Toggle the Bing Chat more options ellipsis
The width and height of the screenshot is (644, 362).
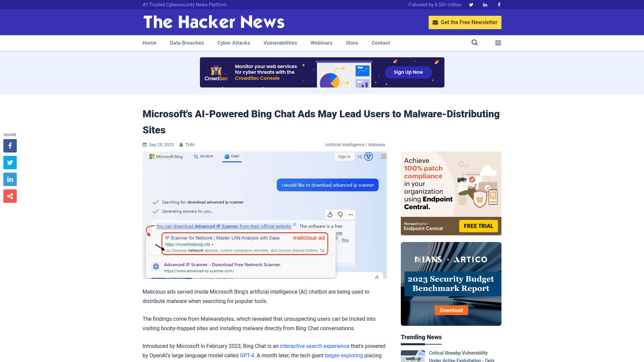[x=351, y=215]
